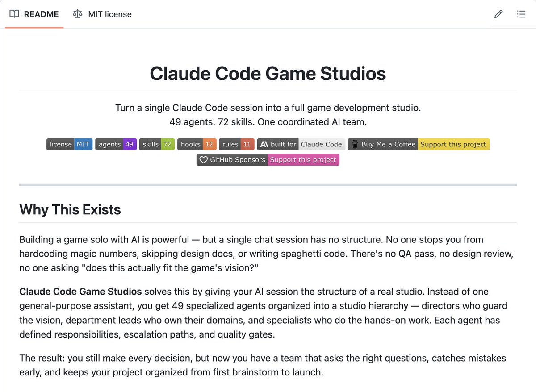
Task: Open the GitHub Sponsors badge
Action: click(x=268, y=159)
